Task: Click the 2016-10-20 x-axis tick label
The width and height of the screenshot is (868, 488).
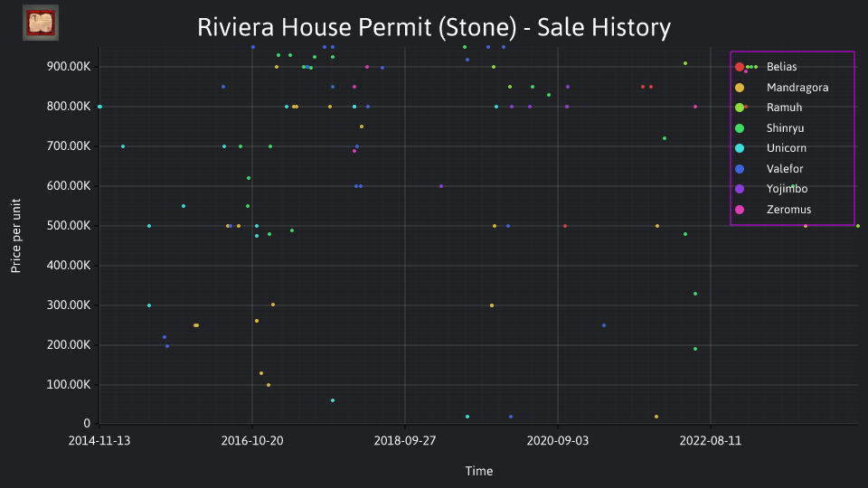Action: pos(252,441)
